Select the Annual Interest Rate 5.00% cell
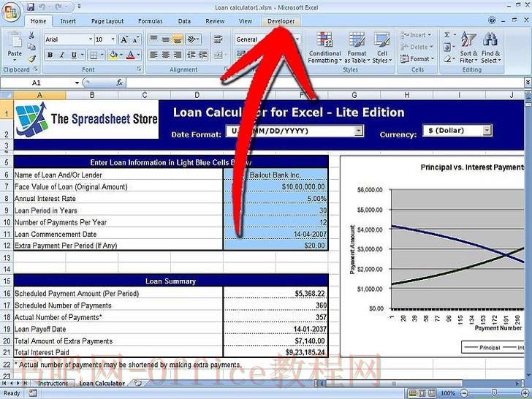The height and width of the screenshot is (399, 532). tap(275, 198)
